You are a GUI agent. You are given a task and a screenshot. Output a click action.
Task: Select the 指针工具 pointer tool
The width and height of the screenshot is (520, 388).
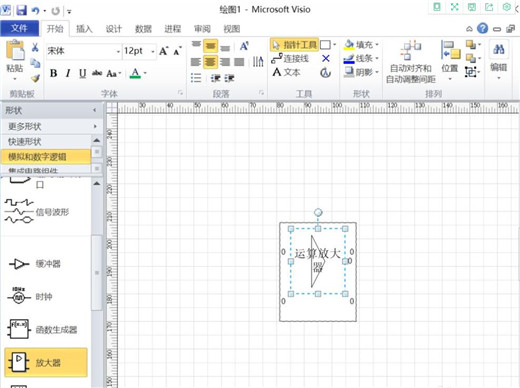pos(294,45)
